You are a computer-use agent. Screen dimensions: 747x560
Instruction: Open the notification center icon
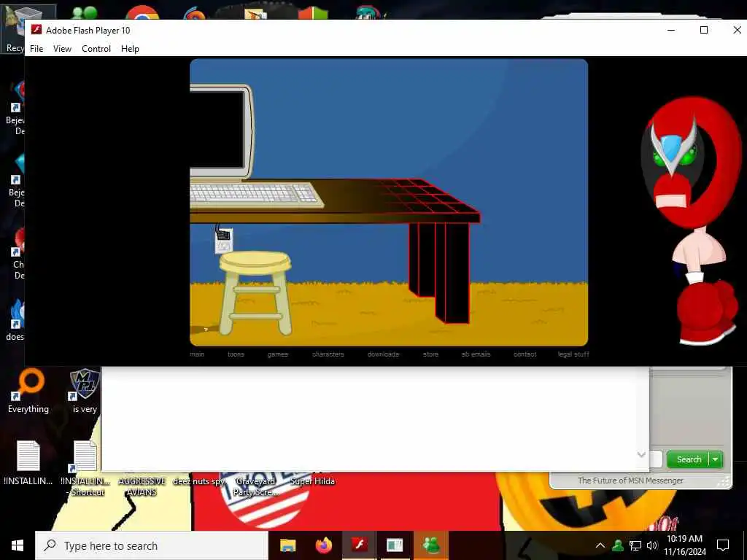(723, 545)
